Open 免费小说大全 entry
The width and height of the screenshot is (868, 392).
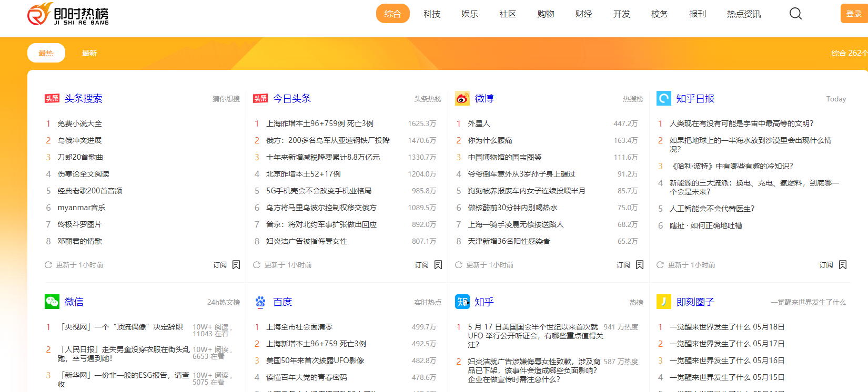coord(79,123)
